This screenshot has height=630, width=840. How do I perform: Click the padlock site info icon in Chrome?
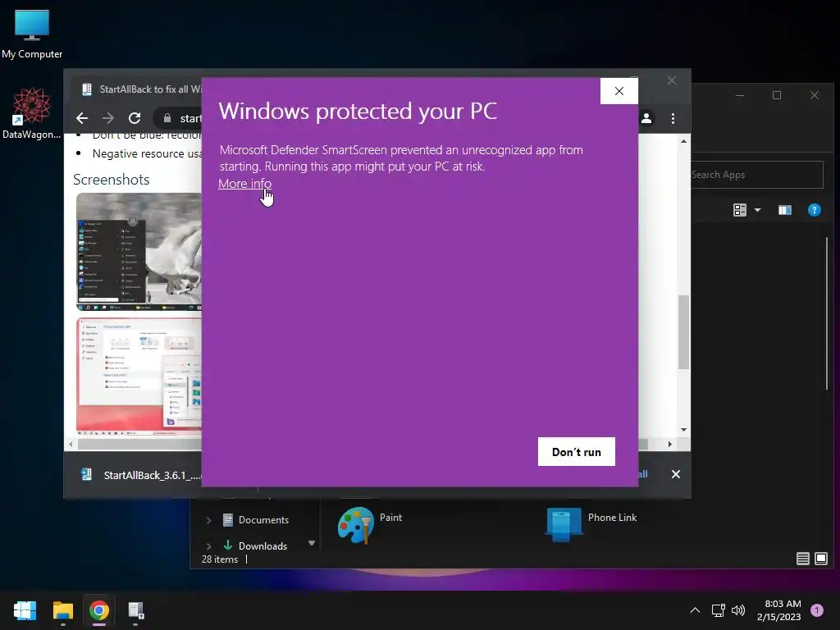click(x=167, y=118)
